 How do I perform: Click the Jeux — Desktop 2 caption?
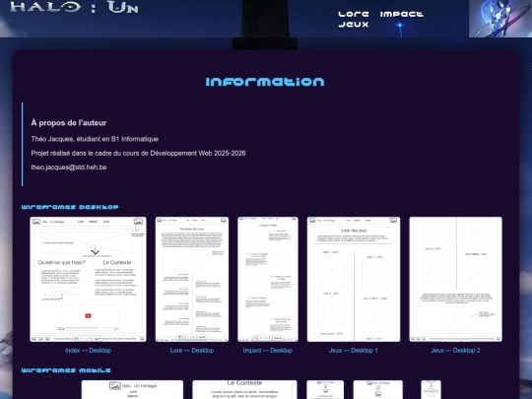456,351
